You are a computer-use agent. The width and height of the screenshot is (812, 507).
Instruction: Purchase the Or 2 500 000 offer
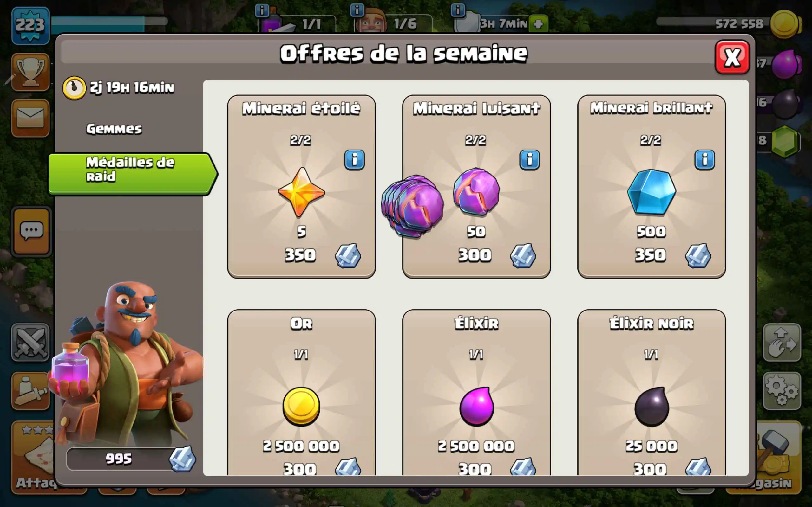coord(301,392)
